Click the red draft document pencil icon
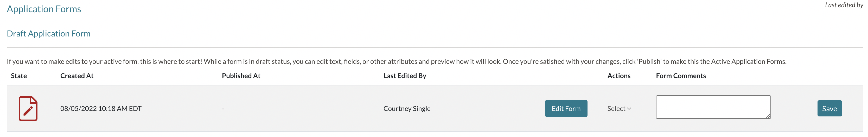868x137 pixels. point(28,108)
